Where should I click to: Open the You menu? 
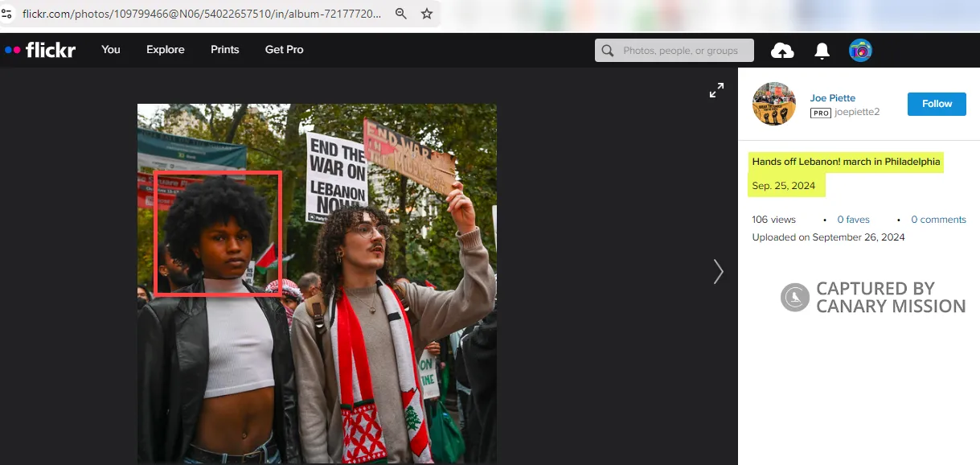coord(111,50)
